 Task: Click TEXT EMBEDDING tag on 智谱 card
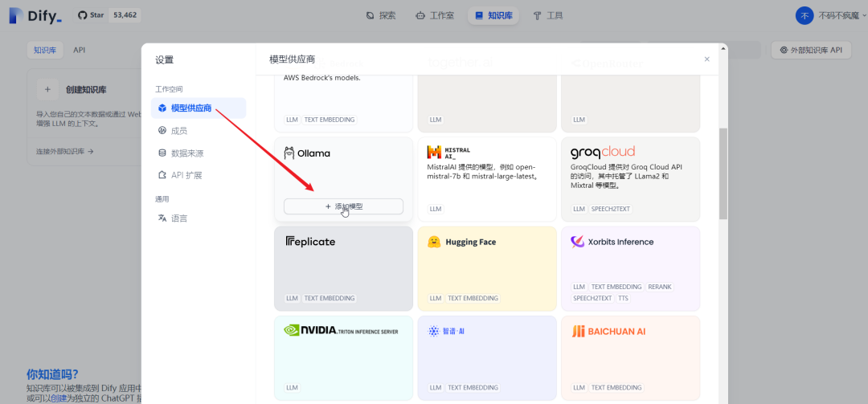(x=473, y=387)
